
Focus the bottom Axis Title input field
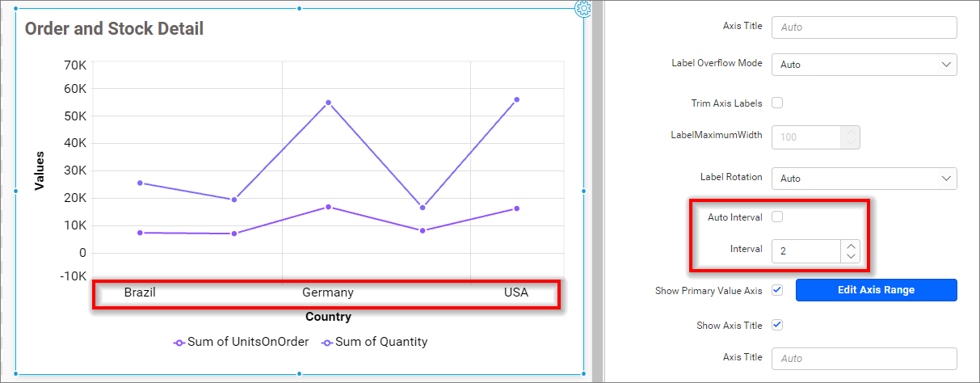pos(864,358)
